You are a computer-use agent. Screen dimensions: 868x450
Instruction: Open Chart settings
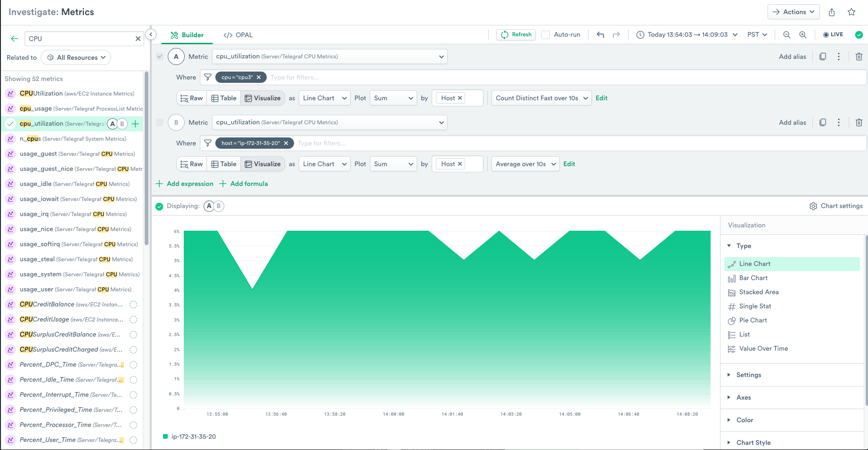(x=836, y=206)
